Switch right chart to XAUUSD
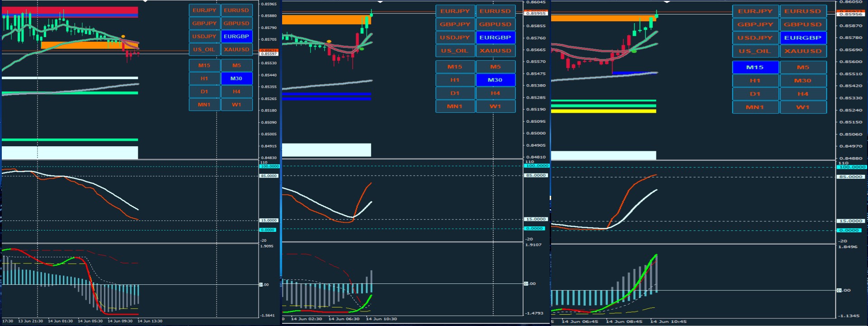This screenshot has width=868, height=326. 803,51
